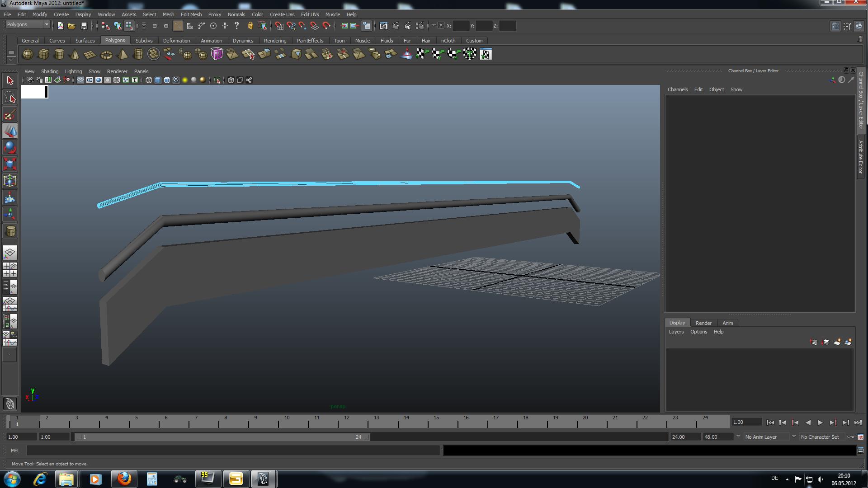Switch to the Surfaces shelf tab
The height and width of the screenshot is (488, 868).
pos(85,41)
